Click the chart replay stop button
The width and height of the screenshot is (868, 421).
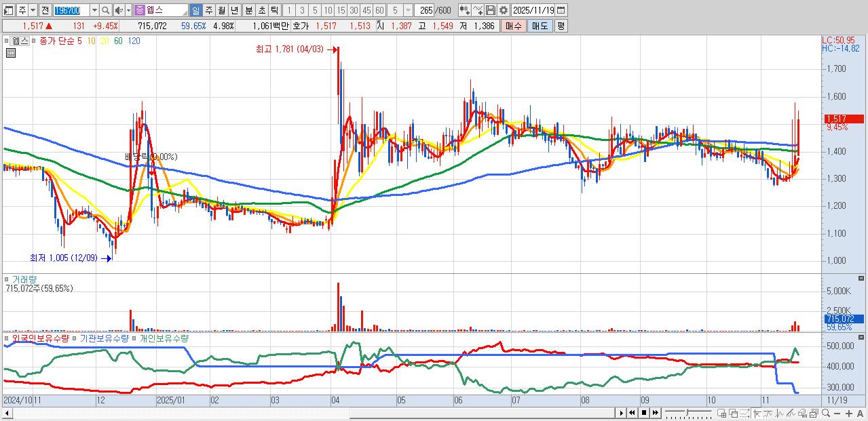pyautogui.click(x=644, y=413)
